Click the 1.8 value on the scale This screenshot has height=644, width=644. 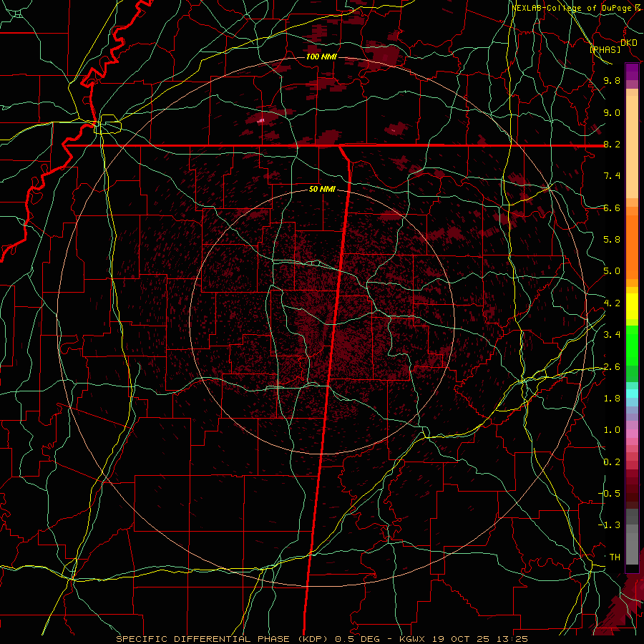(612, 399)
